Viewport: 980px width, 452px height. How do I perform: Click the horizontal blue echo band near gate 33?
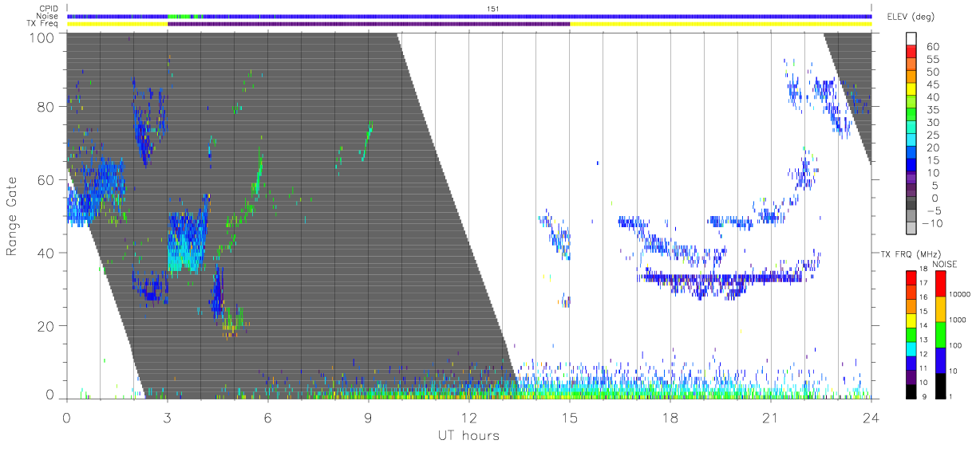pos(722,278)
